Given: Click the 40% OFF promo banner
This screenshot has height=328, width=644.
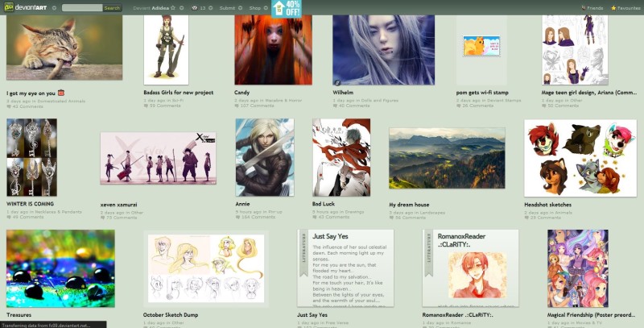Looking at the screenshot, I should tap(287, 8).
